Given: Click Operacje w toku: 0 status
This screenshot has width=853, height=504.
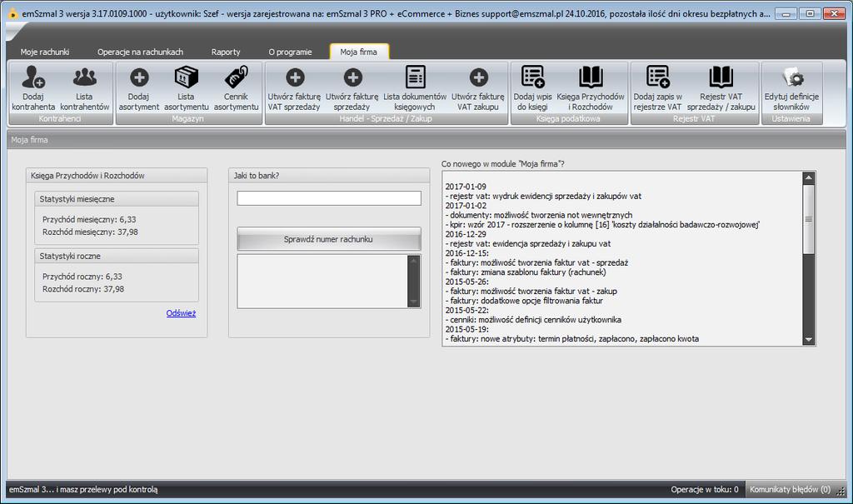Looking at the screenshot, I should tap(705, 489).
